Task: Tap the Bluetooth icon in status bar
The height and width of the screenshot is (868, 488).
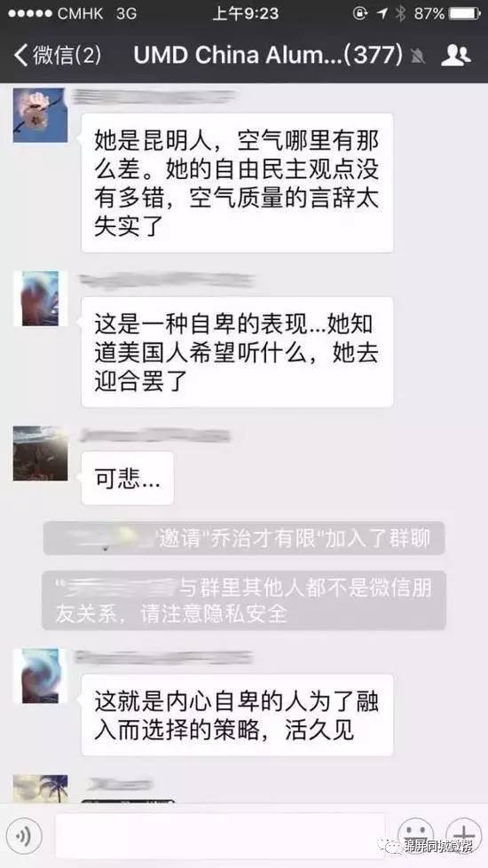Action: tap(400, 13)
